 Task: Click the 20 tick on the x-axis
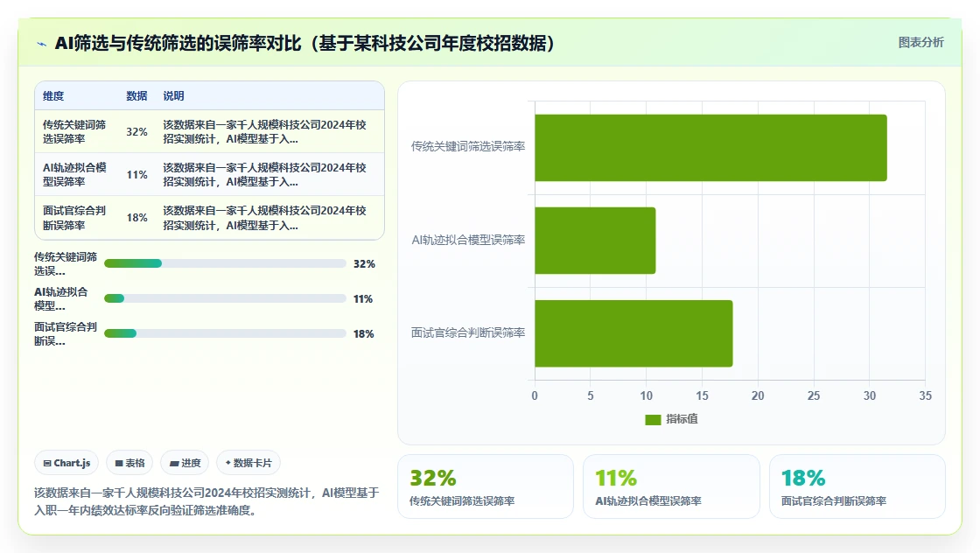[x=758, y=395]
